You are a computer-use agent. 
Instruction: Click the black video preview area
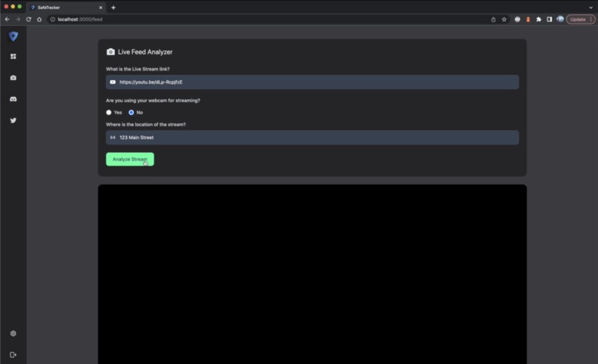[312, 274]
